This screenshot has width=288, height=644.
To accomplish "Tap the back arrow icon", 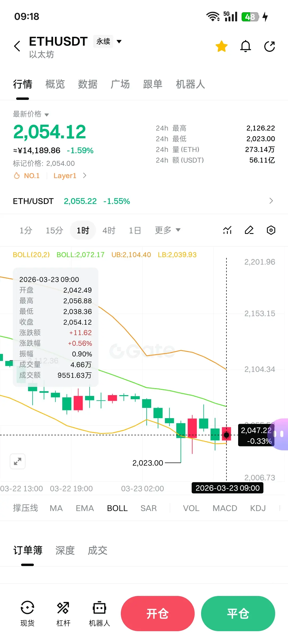I will click(x=17, y=46).
